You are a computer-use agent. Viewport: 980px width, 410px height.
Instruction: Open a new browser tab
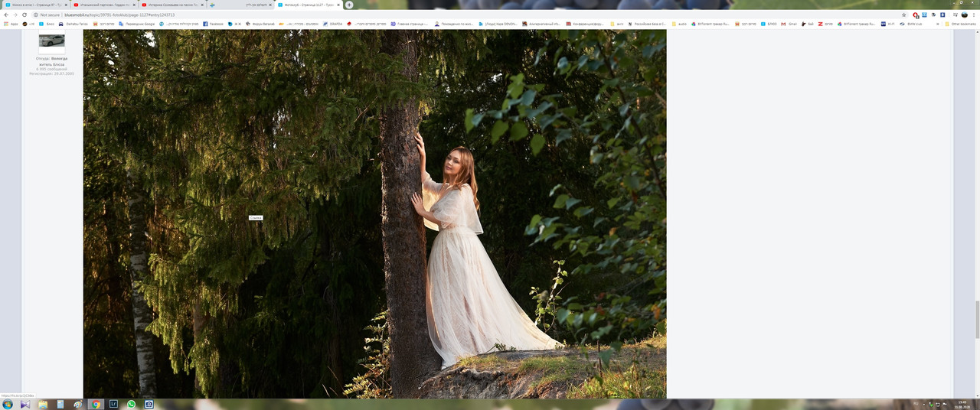click(x=349, y=5)
